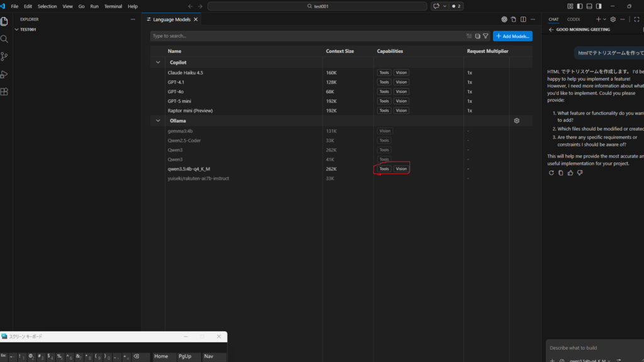
Task: Select the qwen3.5:4b-q4_K_M model row
Action: [x=189, y=169]
